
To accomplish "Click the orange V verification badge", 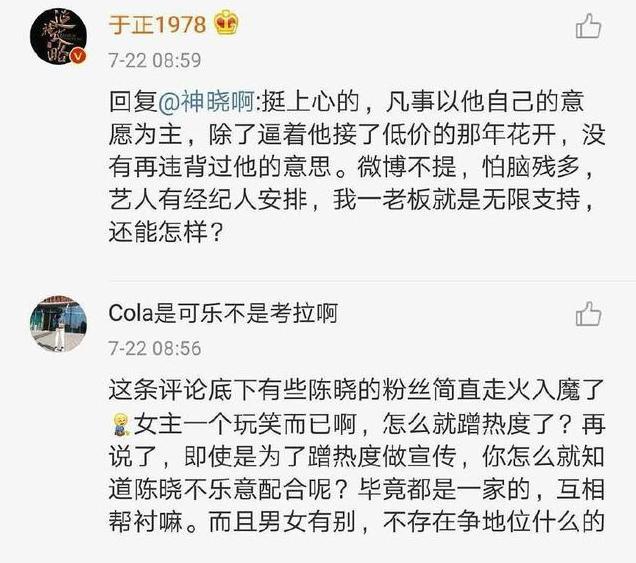I will point(77,56).
